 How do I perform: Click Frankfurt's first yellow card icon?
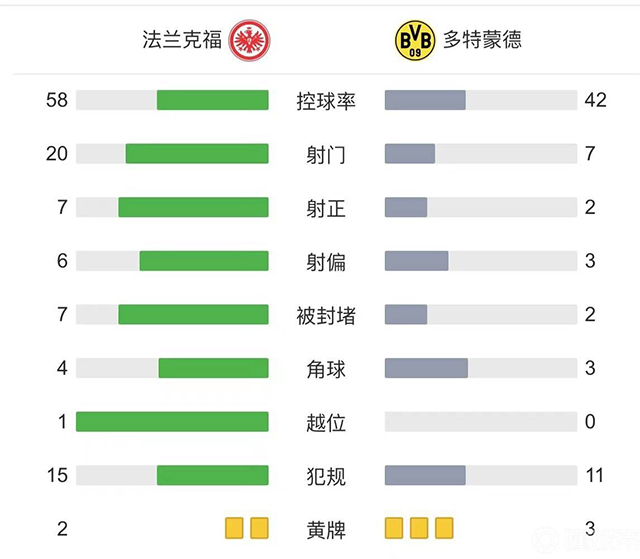[235, 527]
